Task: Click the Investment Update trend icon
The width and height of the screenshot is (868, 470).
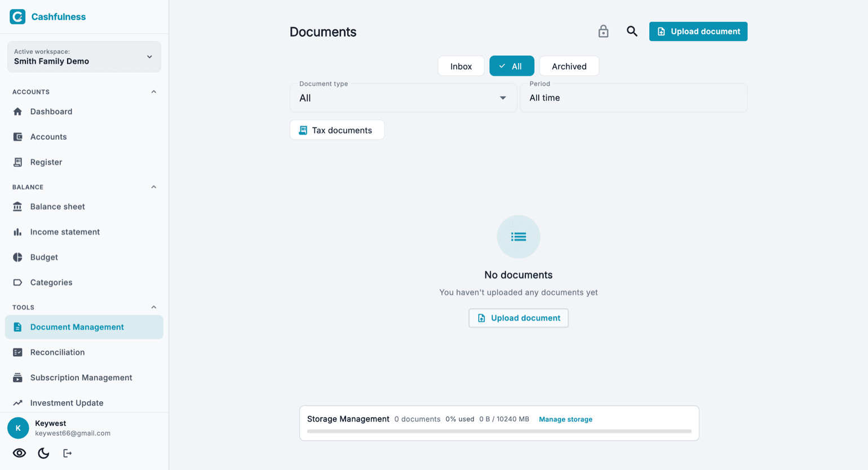Action: [x=17, y=403]
